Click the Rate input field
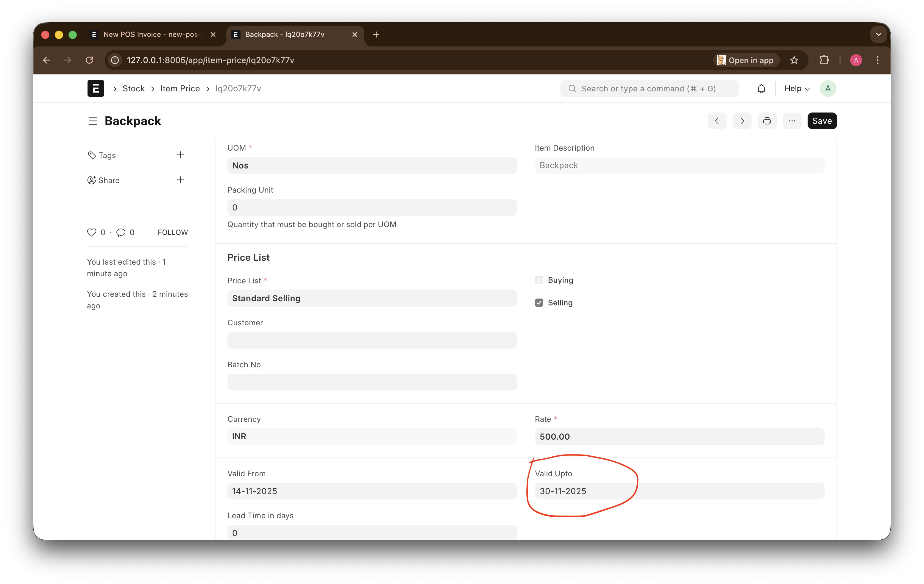Viewport: 924px width, 584px height. (679, 436)
